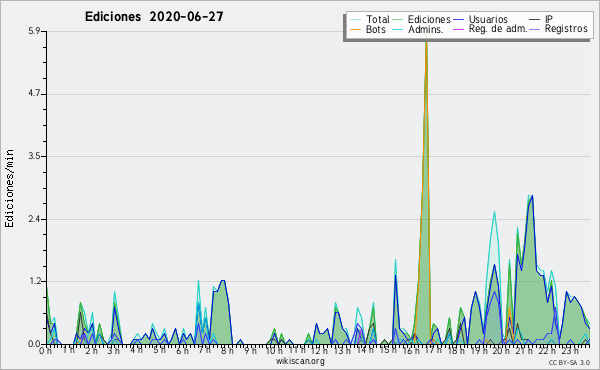Select the 'Ediciones' legend entry
Screen dimensions: 600x370
click(429, 19)
